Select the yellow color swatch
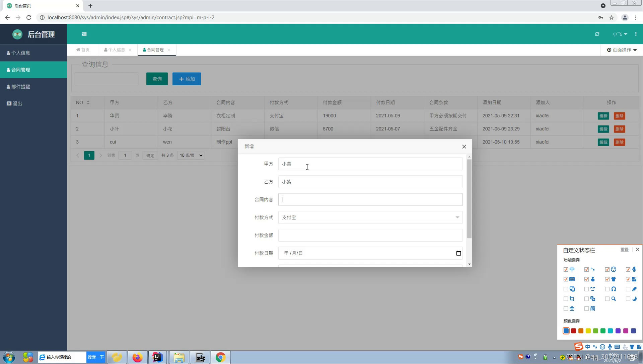643x364 pixels. [x=588, y=331]
